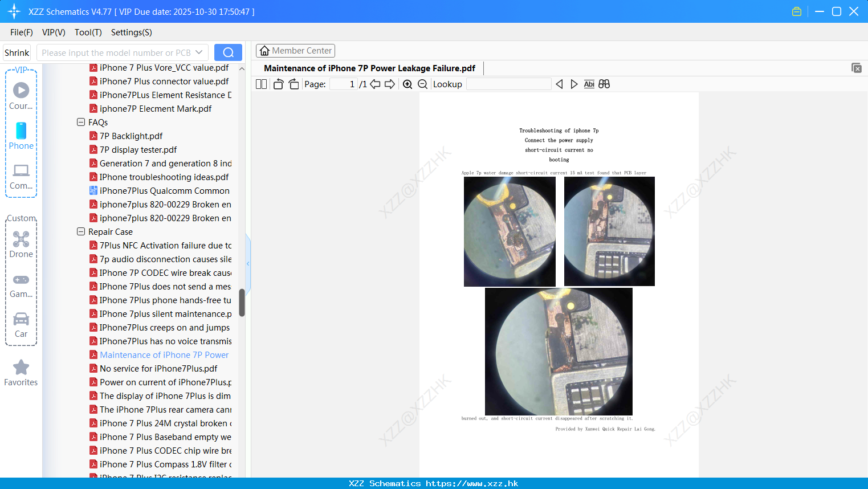Zoom out of the PDF

(423, 84)
